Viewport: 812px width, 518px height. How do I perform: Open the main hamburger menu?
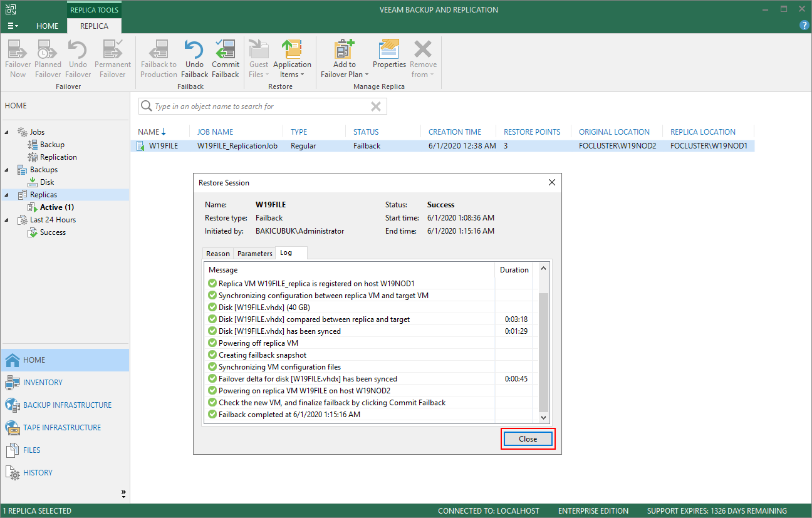[x=13, y=26]
